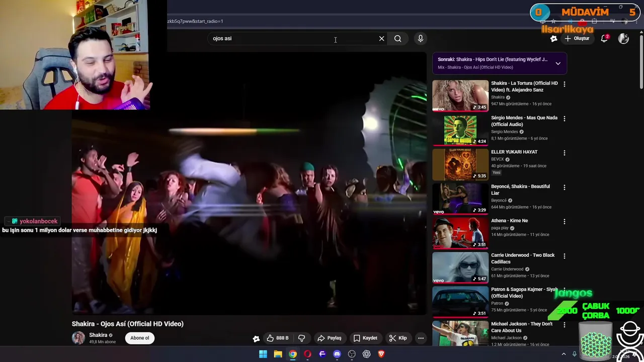Click the video player to pause playback
The width and height of the screenshot is (644, 362).
(249, 184)
